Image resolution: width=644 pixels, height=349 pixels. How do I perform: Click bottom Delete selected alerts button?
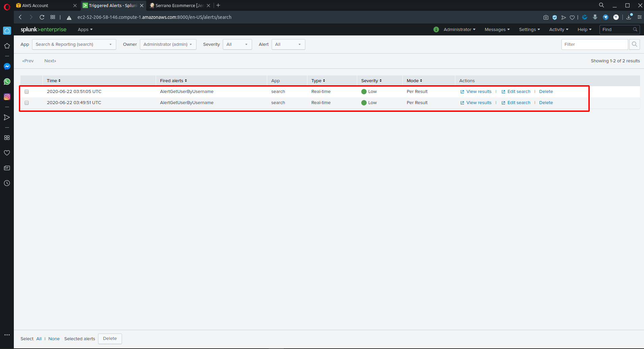[x=110, y=339]
